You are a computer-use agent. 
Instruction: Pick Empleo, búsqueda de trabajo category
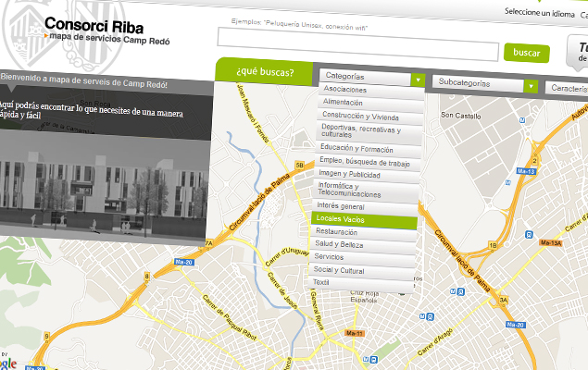pos(367,162)
